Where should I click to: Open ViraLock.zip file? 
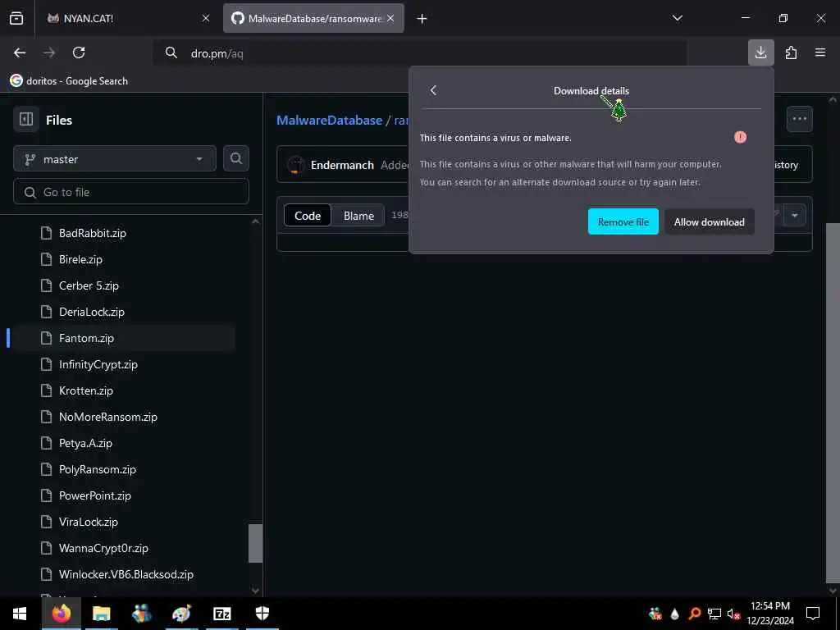tap(89, 522)
